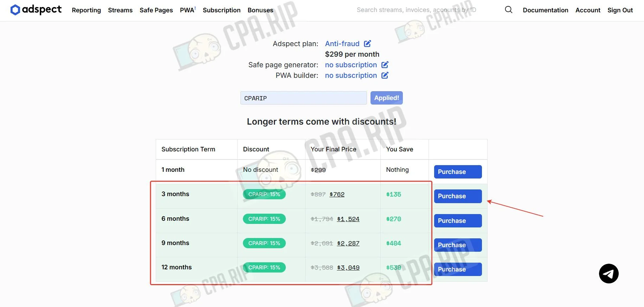Click the $270 savings amount
The width and height of the screenshot is (644, 307).
click(394, 219)
